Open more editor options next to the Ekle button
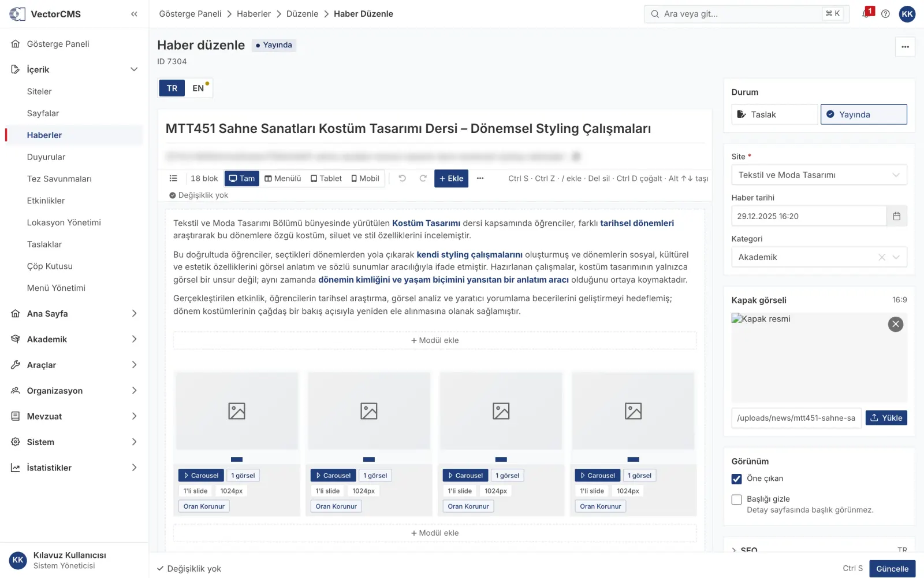This screenshot has height=578, width=924. (480, 179)
